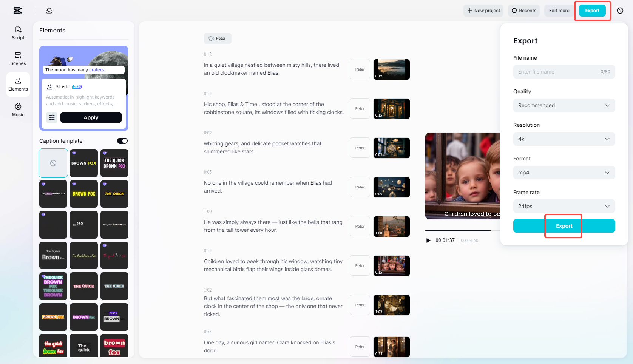Screen dimensions: 633x364
Task: Click the CapCut logo icon
Action: click(x=18, y=11)
